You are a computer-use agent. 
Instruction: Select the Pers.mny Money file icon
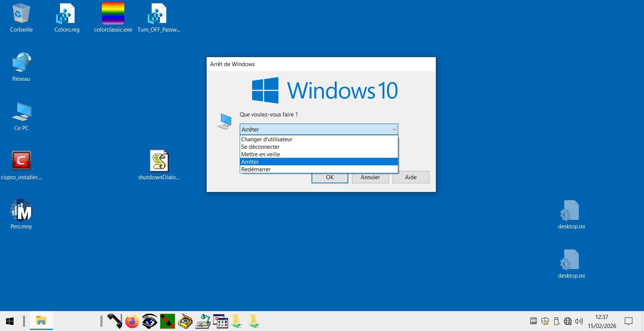pos(21,210)
